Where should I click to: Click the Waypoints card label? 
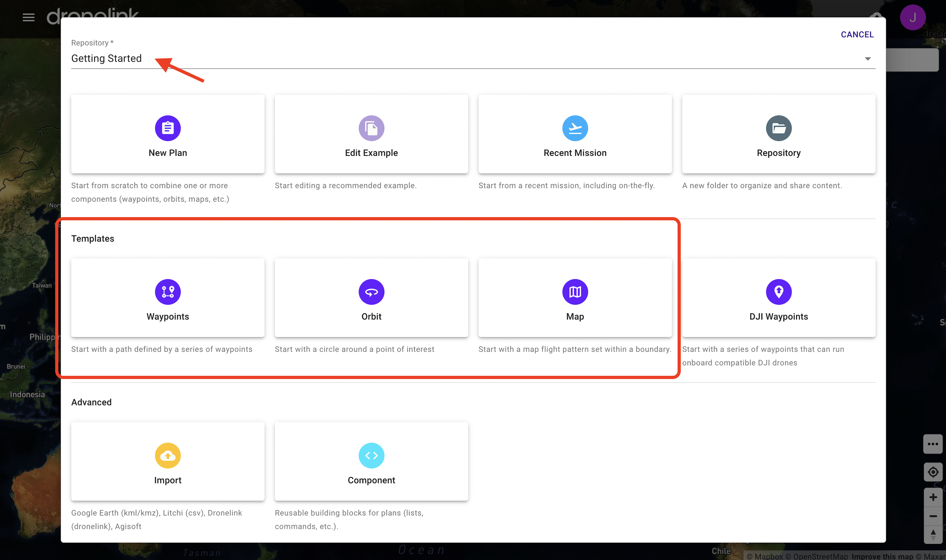click(167, 316)
